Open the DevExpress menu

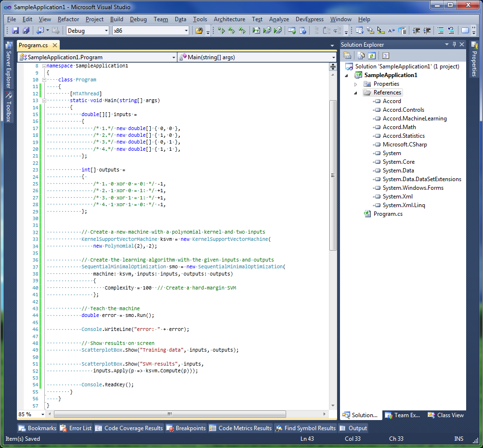[x=309, y=19]
